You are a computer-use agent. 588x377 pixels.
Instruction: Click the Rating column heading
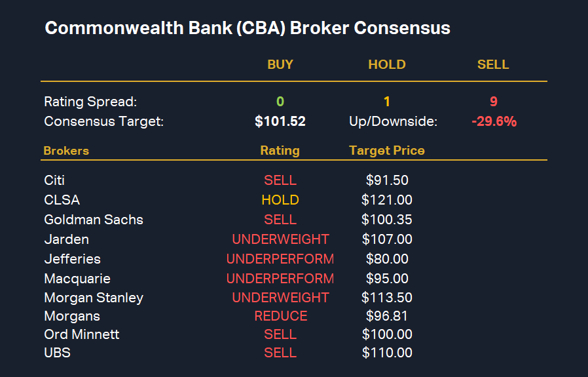[280, 151]
